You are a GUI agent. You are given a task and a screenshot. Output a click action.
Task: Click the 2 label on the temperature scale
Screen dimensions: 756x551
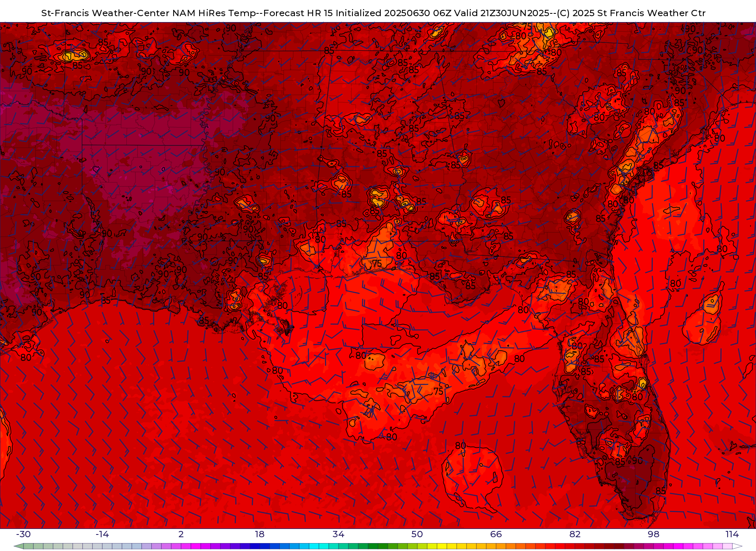pos(181,534)
